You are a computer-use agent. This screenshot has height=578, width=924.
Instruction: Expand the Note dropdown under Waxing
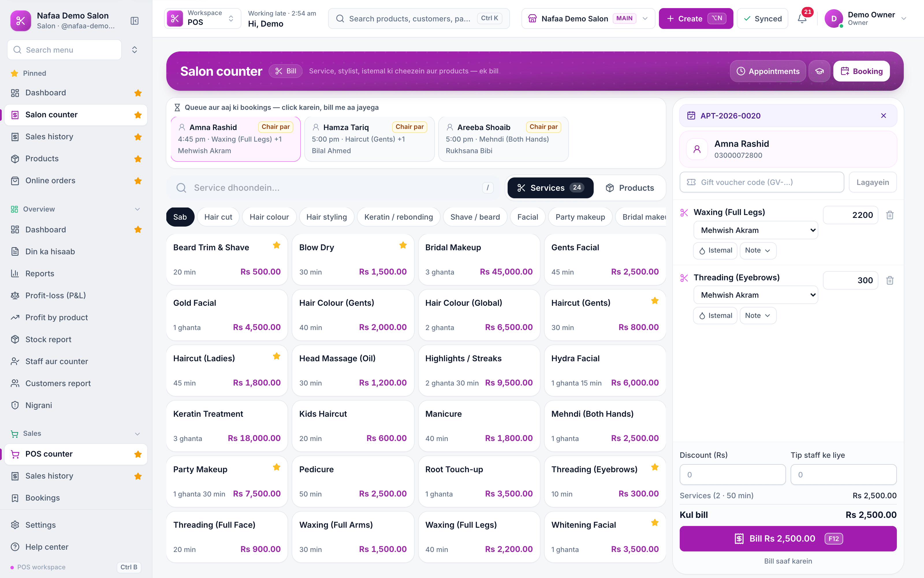[758, 250]
